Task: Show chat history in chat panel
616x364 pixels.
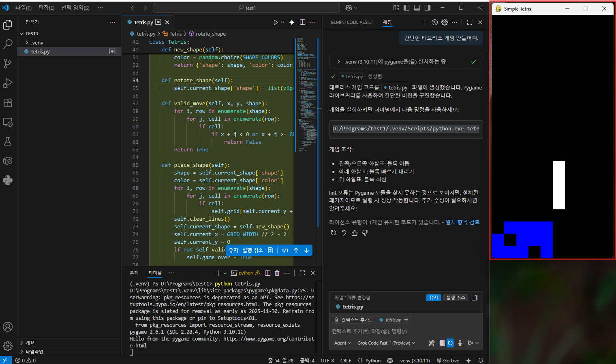Action: (x=435, y=22)
